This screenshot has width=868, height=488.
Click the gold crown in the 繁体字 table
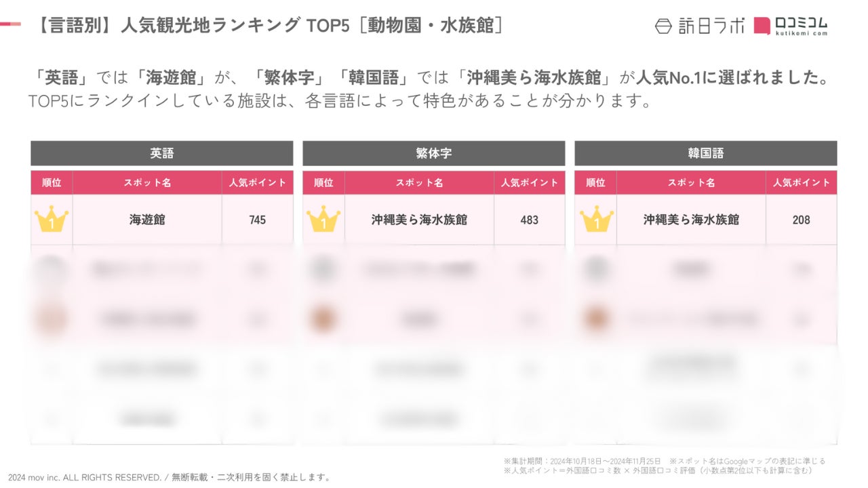(323, 220)
